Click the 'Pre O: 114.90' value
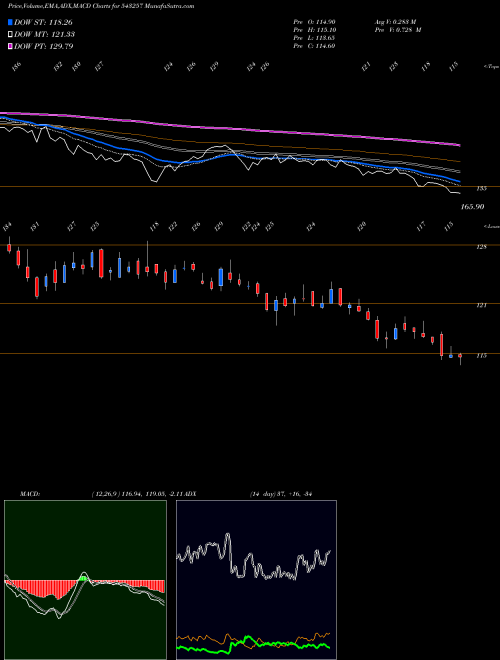500x660 pixels. pyautogui.click(x=314, y=22)
